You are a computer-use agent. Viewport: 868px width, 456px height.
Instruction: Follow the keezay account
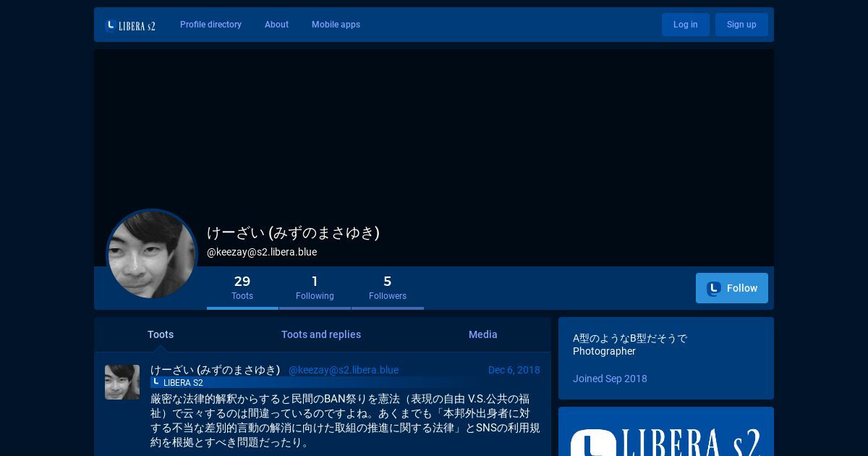tap(732, 288)
